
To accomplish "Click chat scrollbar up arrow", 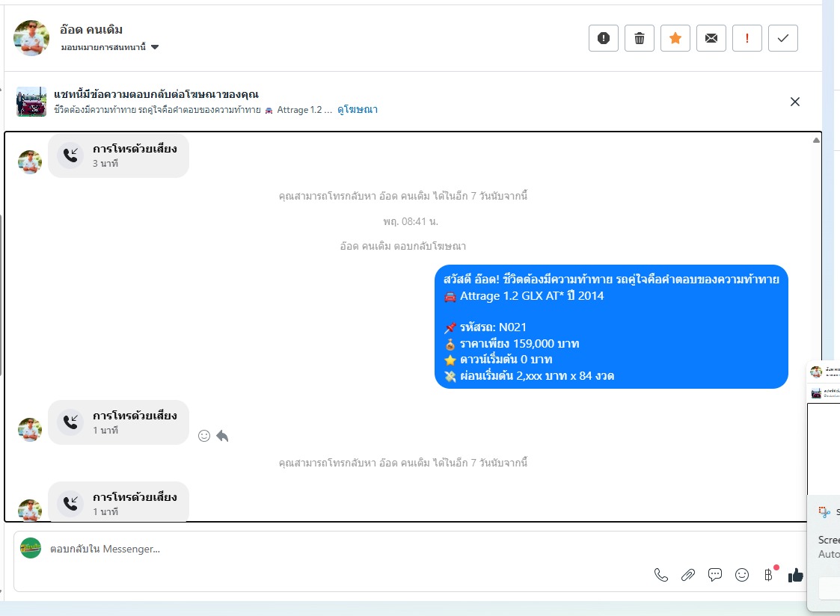I will 816,141.
